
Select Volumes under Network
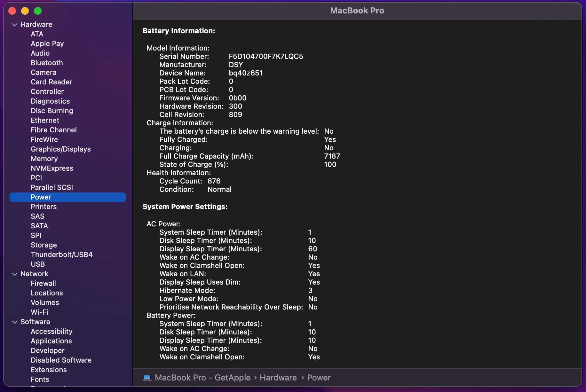tap(45, 302)
